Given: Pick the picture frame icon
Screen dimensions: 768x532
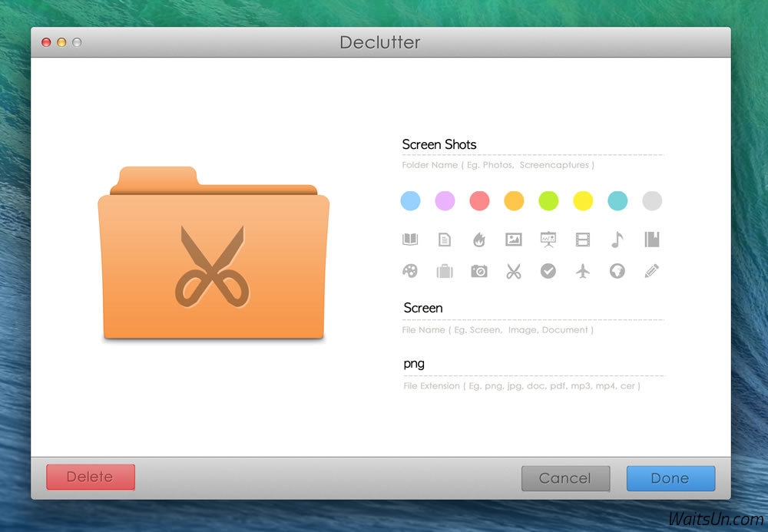Looking at the screenshot, I should 514,240.
